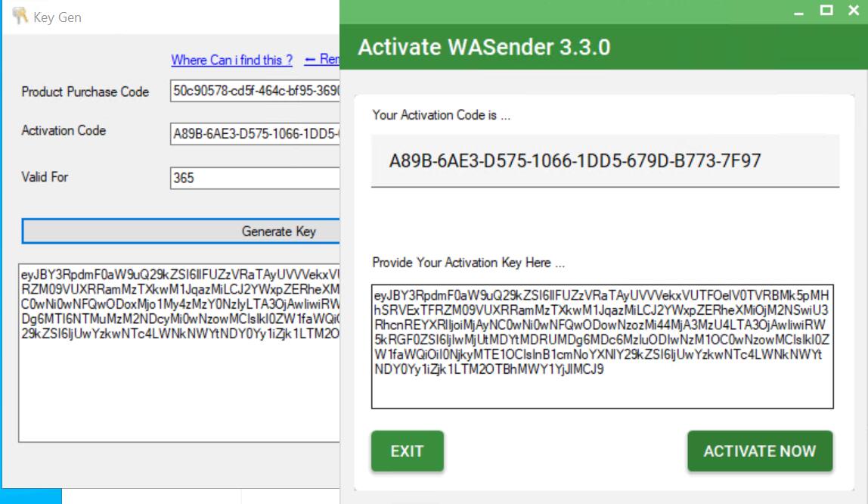
Task: Maximize the Activate WASender window
Action: 826,11
